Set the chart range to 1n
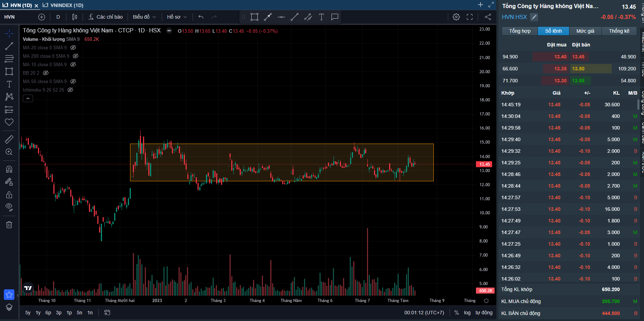This screenshot has height=321, width=644. pos(90,313)
